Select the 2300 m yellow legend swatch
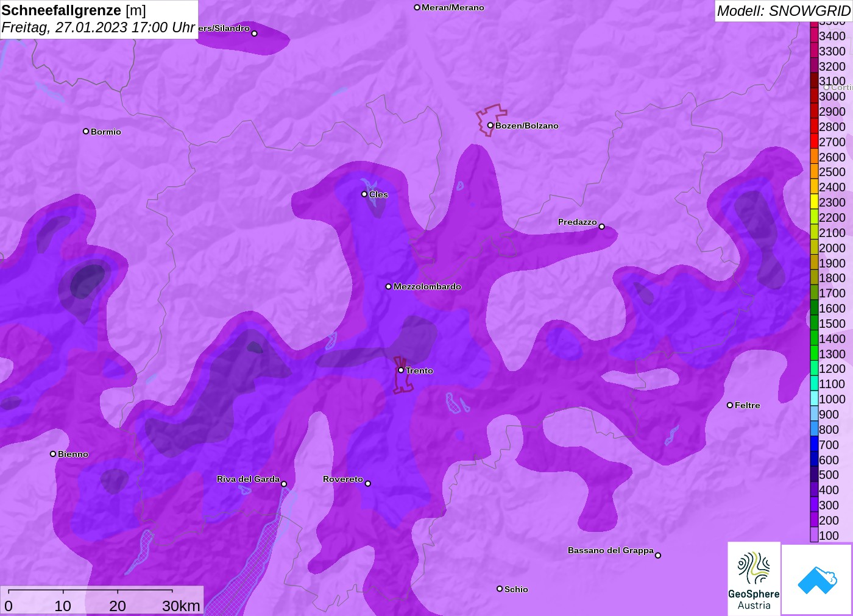 [x=814, y=202]
